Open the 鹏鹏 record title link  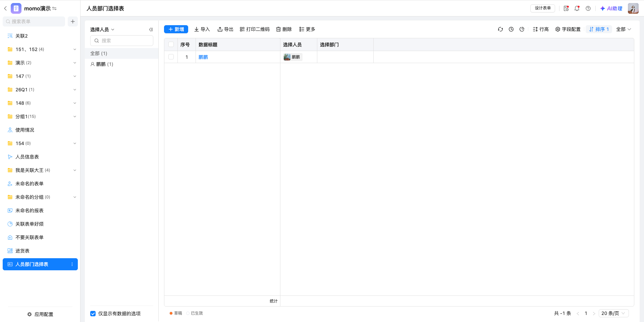(x=203, y=57)
